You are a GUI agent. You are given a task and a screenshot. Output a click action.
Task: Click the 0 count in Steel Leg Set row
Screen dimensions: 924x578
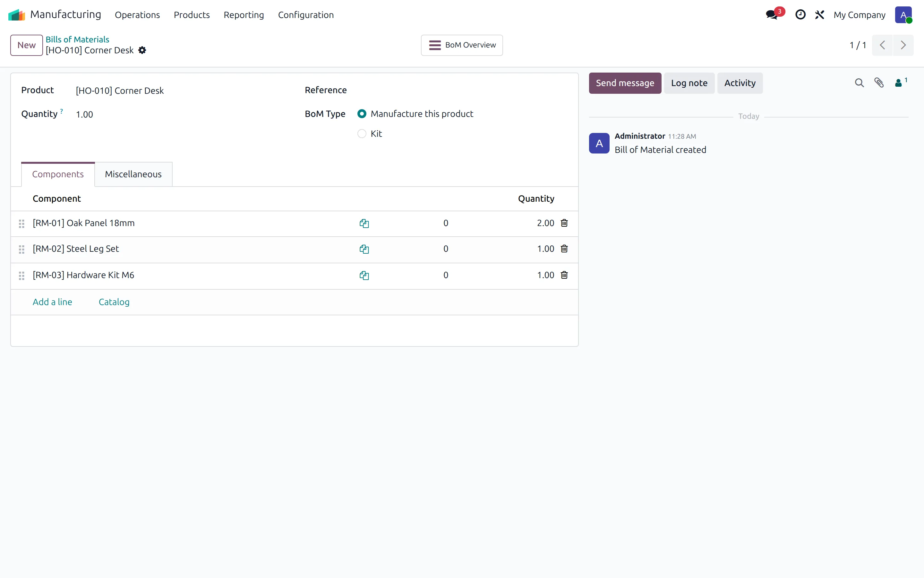(445, 249)
